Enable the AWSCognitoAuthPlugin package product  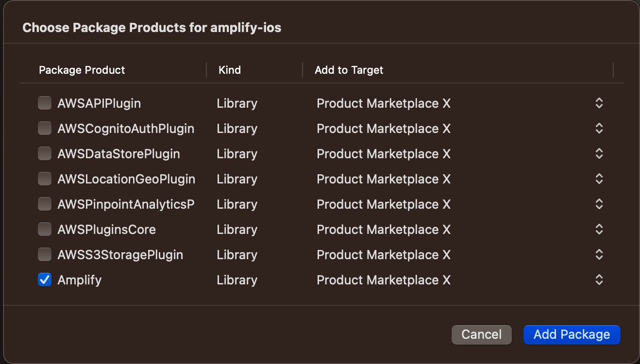coord(45,128)
